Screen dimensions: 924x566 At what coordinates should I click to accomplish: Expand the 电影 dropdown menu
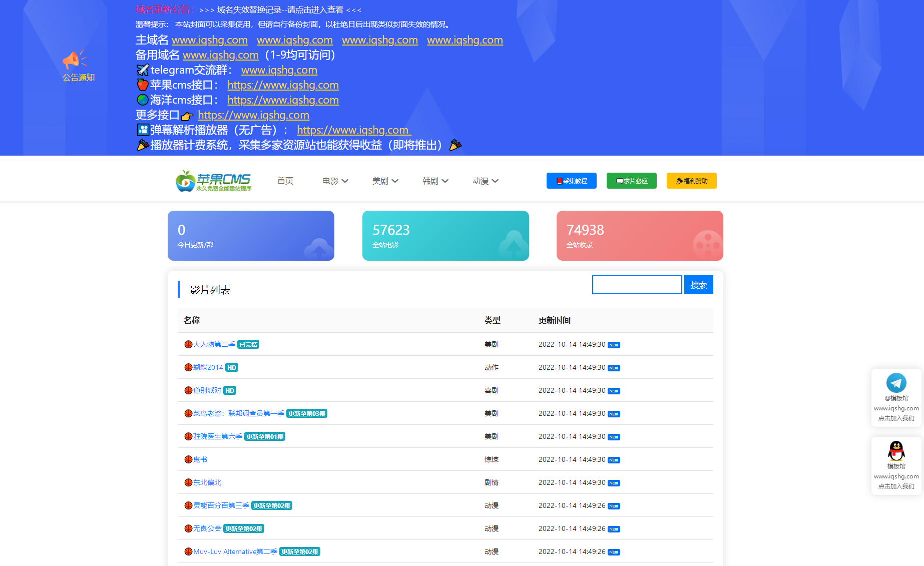tap(334, 181)
